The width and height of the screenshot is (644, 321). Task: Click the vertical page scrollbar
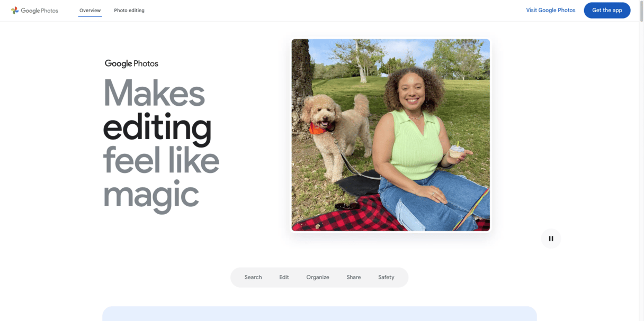pos(641,160)
